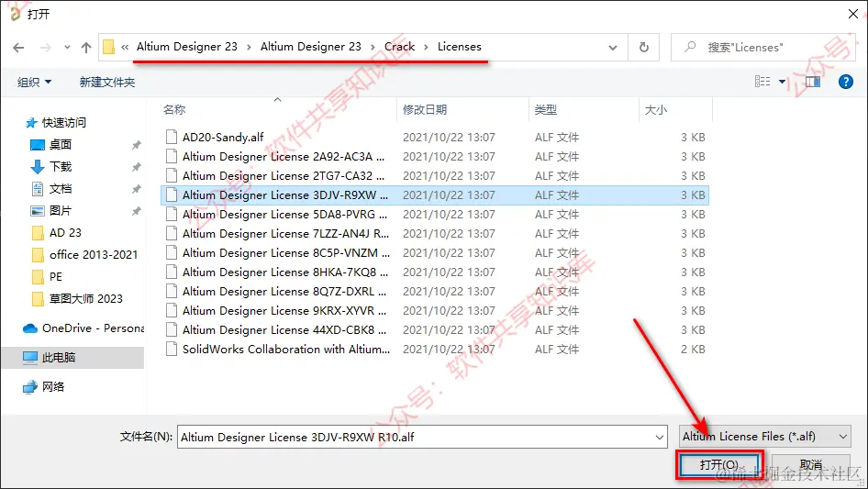
Task: Sort by 名称 column header
Action: coord(278,110)
